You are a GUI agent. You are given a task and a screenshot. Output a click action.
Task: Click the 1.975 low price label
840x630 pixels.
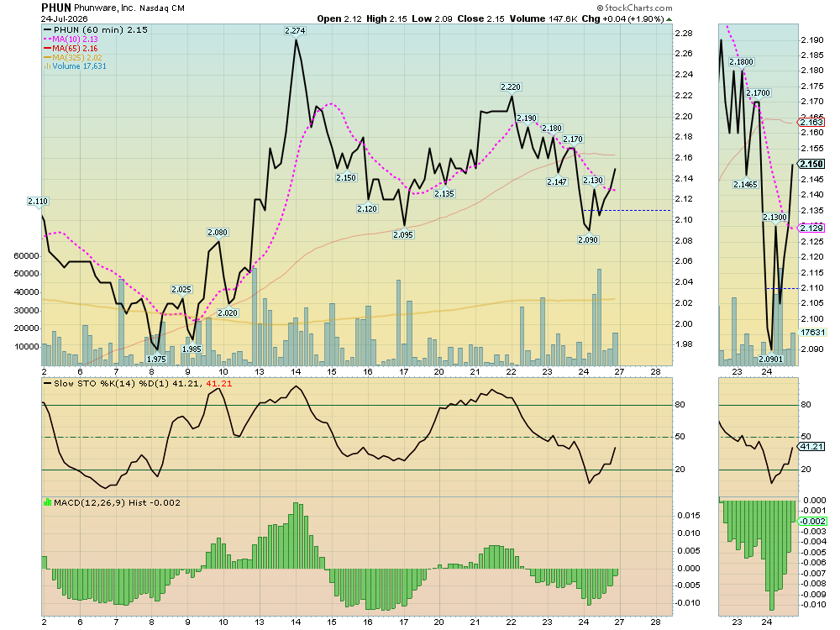pos(156,359)
